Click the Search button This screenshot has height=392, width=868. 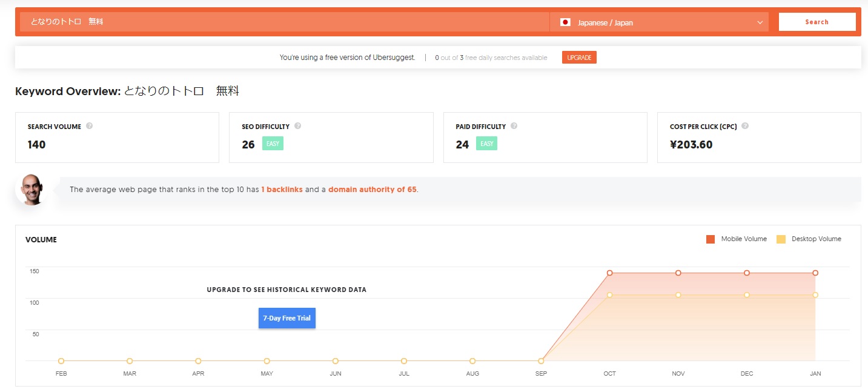pyautogui.click(x=817, y=22)
